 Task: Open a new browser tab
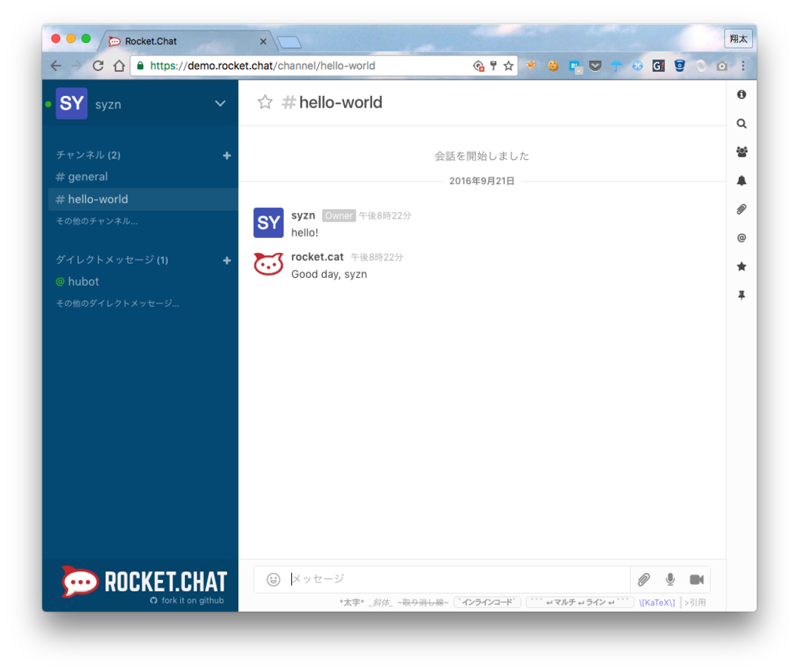(x=289, y=42)
